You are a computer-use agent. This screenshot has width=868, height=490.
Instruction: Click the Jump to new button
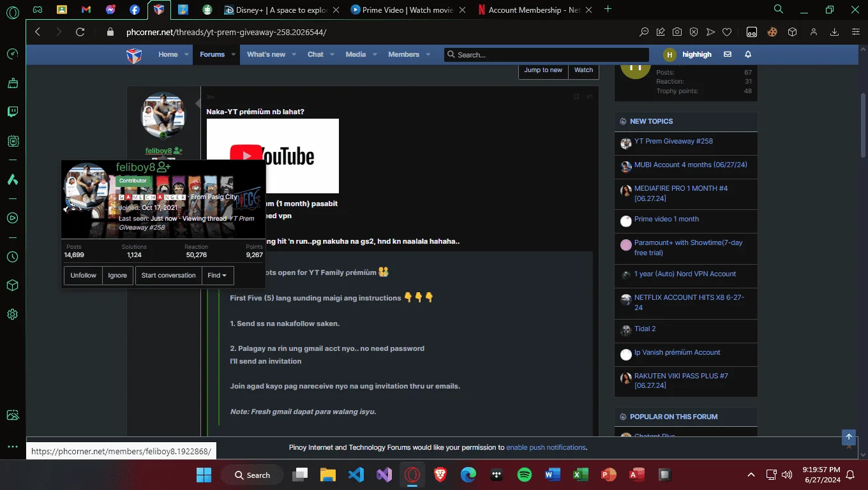543,70
